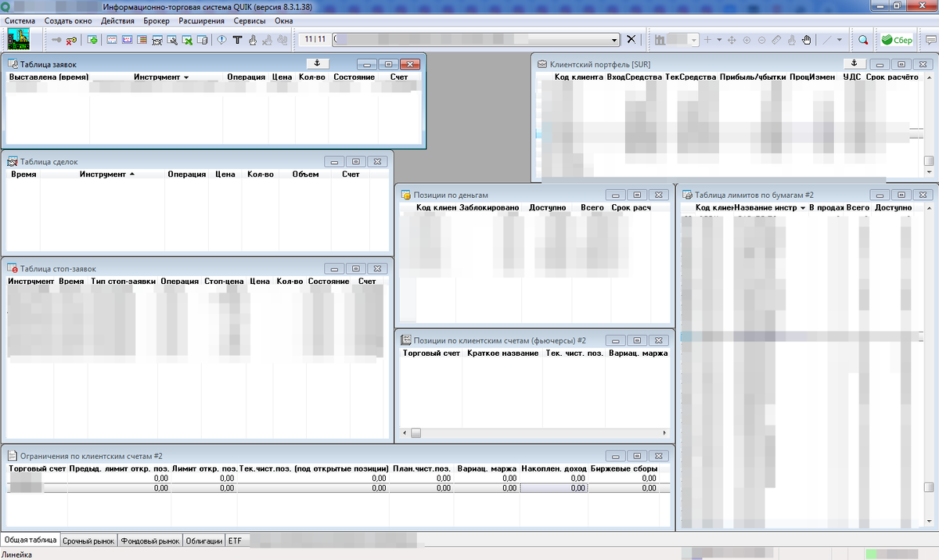Click right arrow of futures positions horizontal scrollbar
The width and height of the screenshot is (939, 560).
click(666, 433)
